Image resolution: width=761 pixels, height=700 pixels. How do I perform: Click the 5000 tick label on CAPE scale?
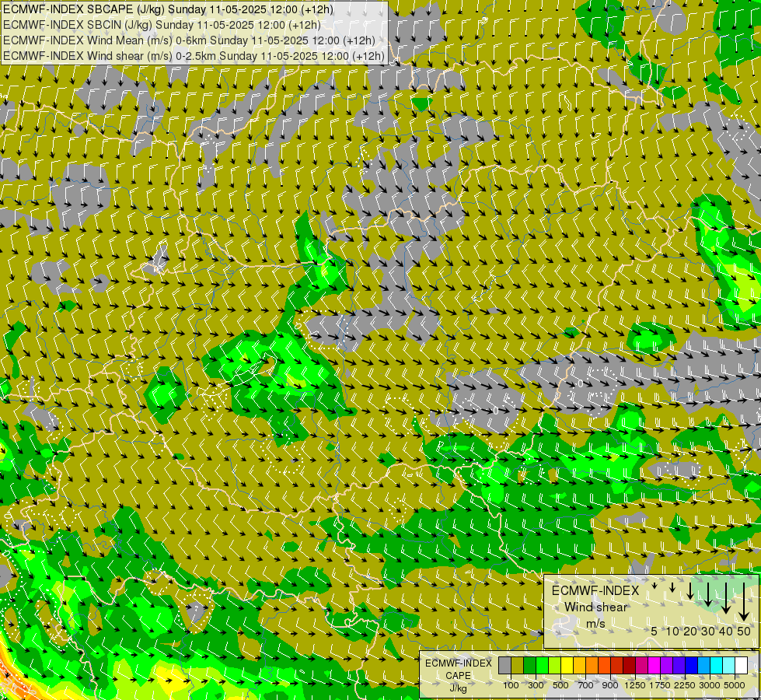735,685
